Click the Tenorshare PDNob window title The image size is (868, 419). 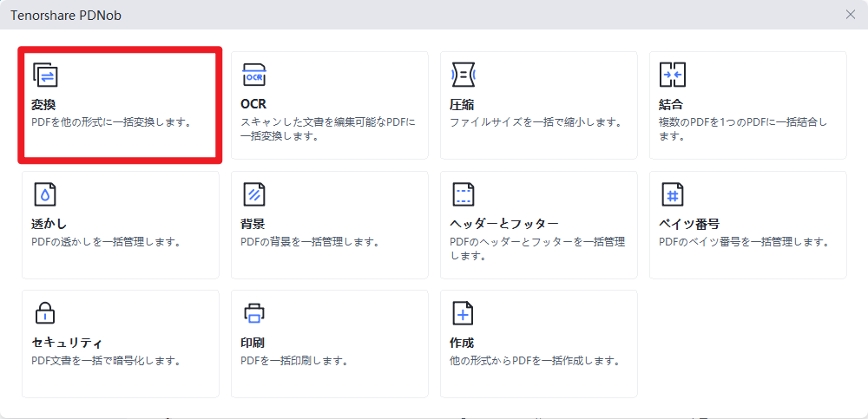(66, 16)
